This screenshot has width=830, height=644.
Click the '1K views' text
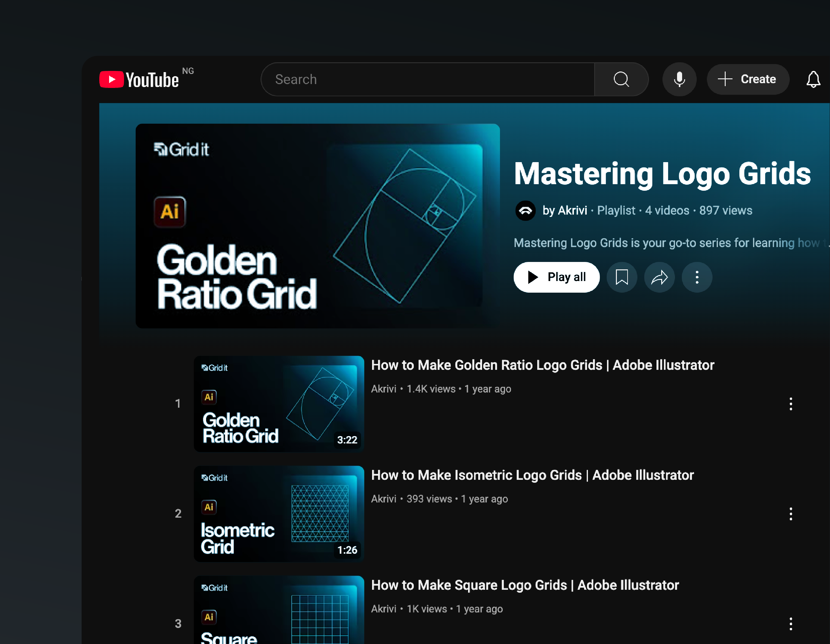click(x=427, y=609)
